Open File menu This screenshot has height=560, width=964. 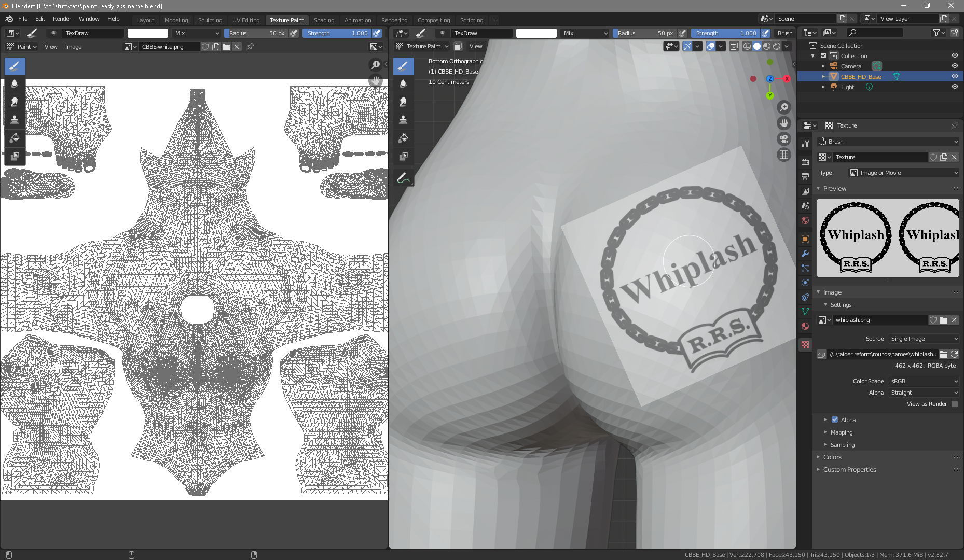pyautogui.click(x=23, y=19)
